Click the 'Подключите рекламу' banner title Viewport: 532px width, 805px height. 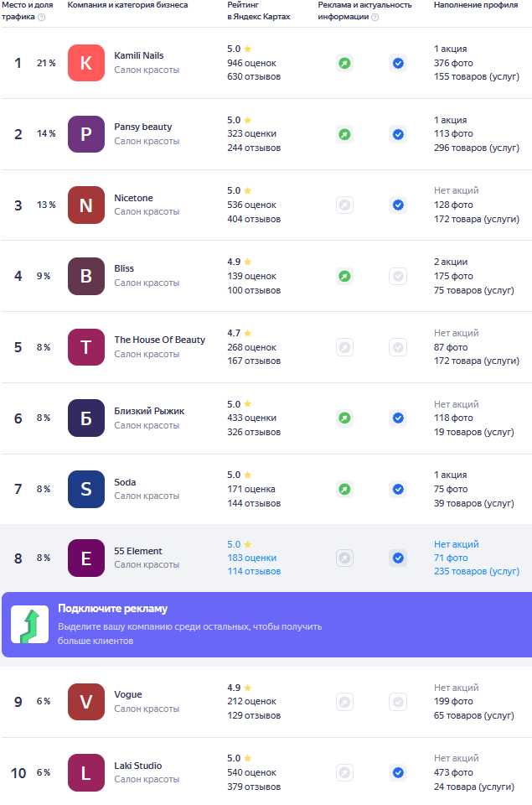pyautogui.click(x=113, y=609)
